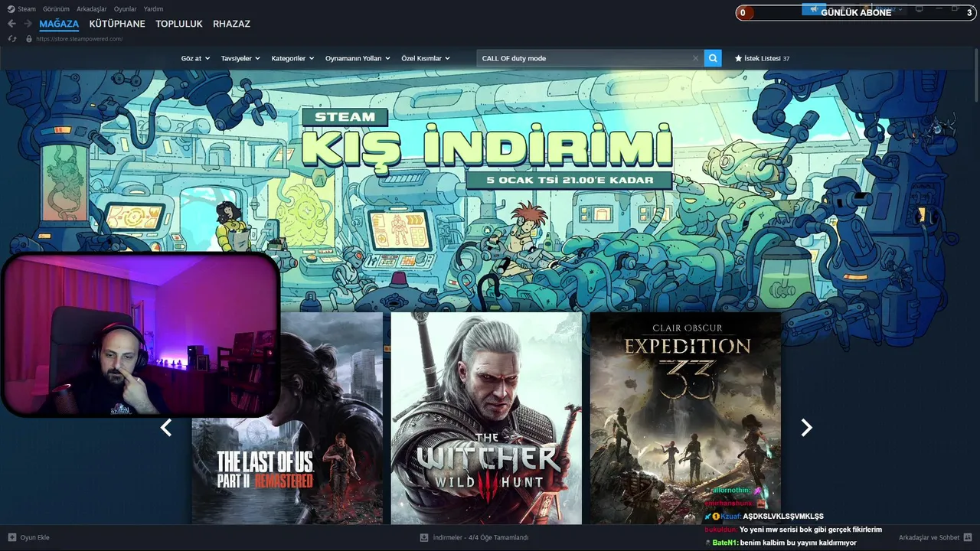Open İstek Listesi wishlist

point(762,58)
